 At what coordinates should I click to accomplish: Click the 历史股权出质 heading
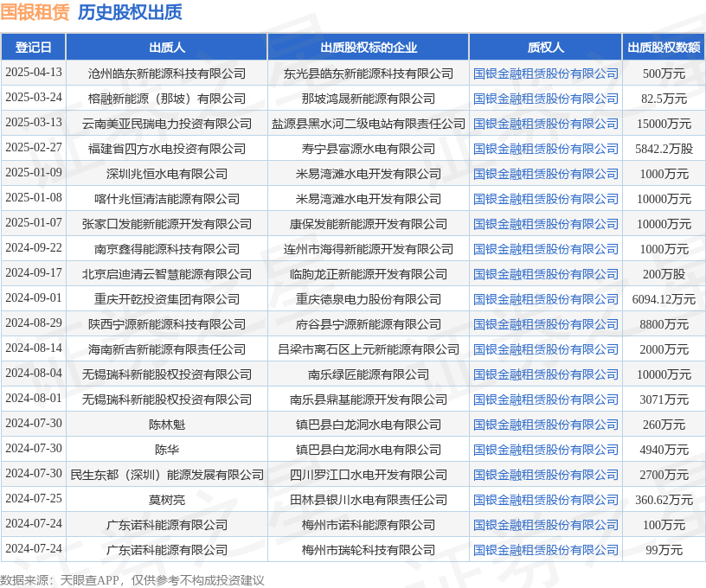tap(130, 12)
